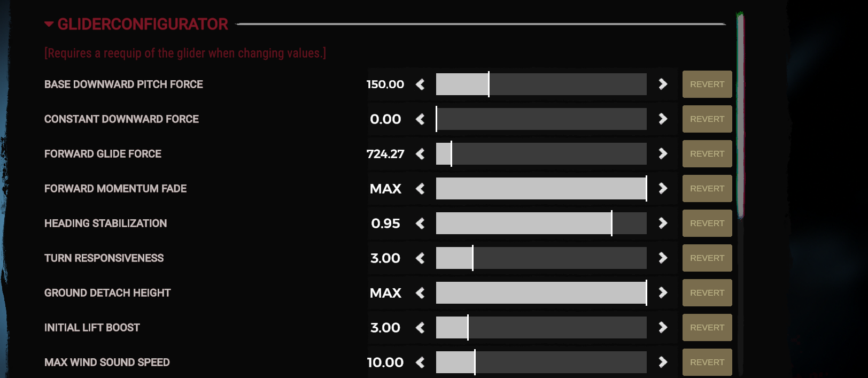Increase Heading Stabilization with right arrow

click(x=663, y=223)
